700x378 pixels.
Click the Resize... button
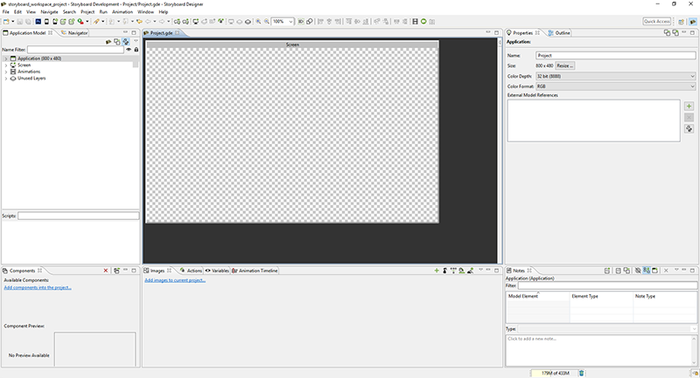(x=565, y=66)
